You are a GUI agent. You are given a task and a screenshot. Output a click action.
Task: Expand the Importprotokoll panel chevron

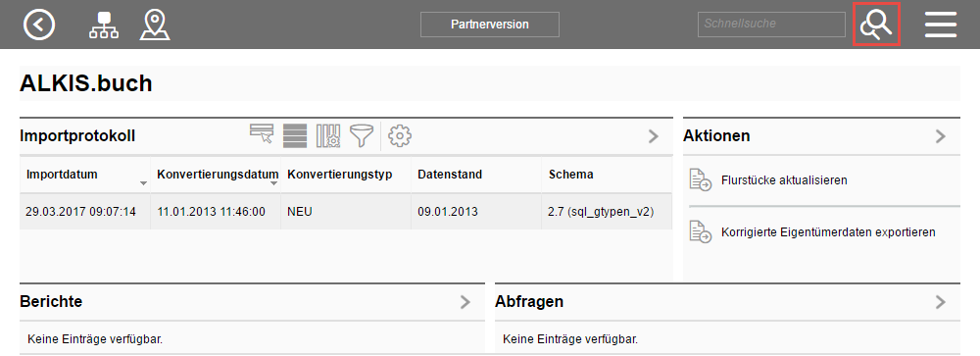pyautogui.click(x=654, y=136)
